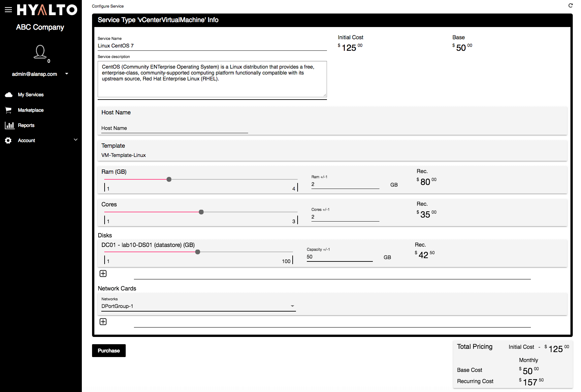Click the My Services cloud icon
581x392 pixels.
pos(9,95)
